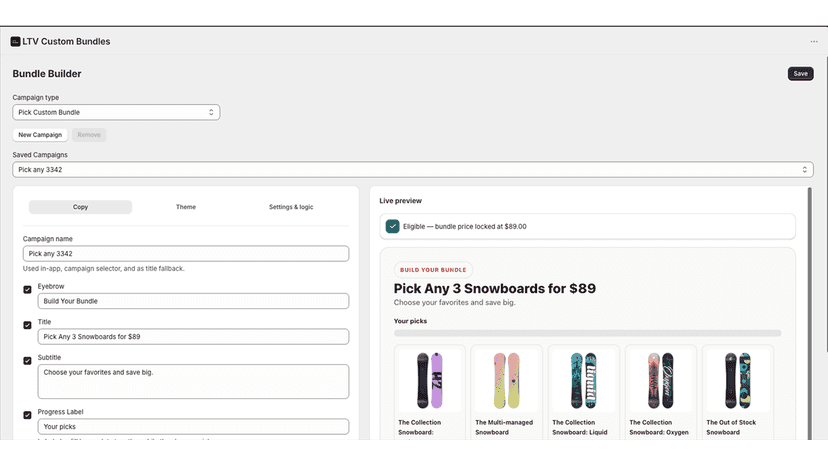Toggle the Subtitle checkbox
Screen dimensions: 828x466
(x=27, y=361)
